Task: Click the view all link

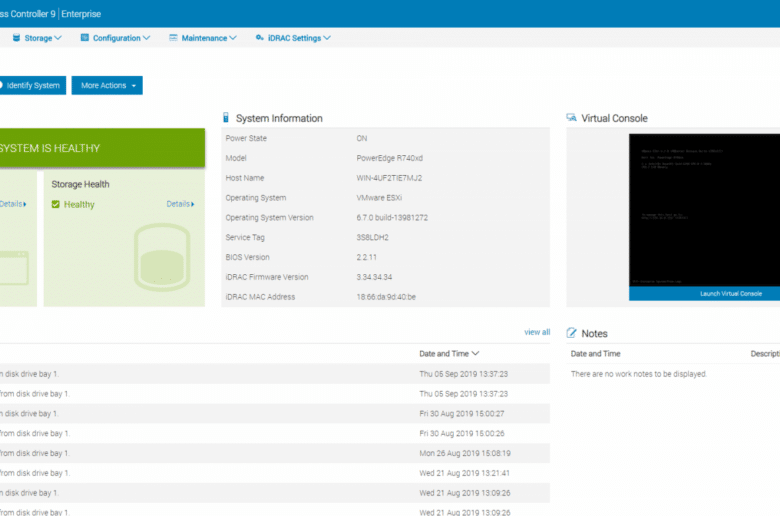Action: [x=537, y=332]
